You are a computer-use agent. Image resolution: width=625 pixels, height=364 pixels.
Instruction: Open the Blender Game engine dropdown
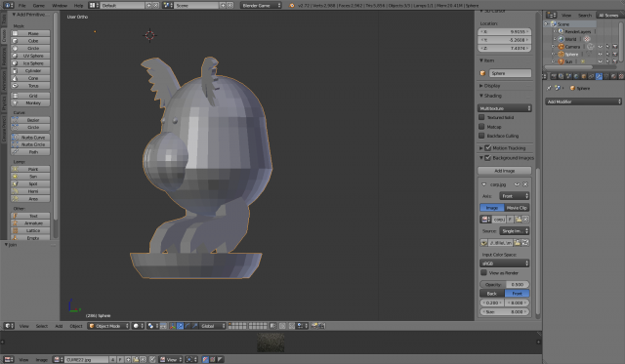coord(261,6)
